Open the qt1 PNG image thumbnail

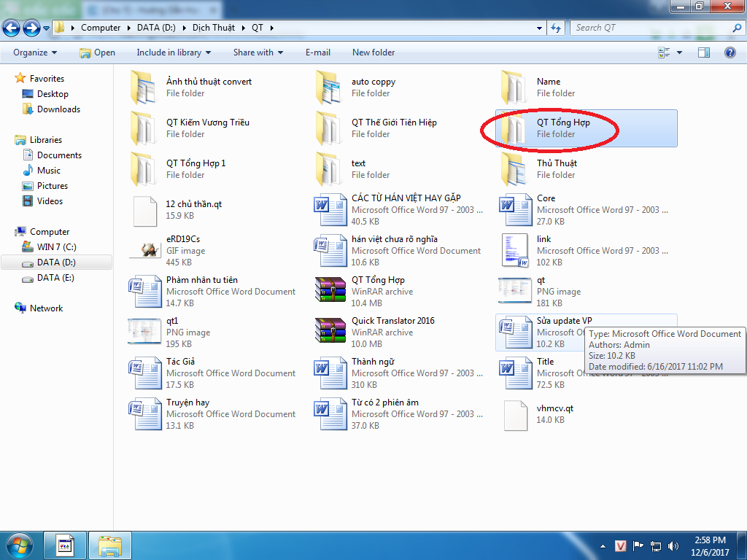click(x=144, y=332)
